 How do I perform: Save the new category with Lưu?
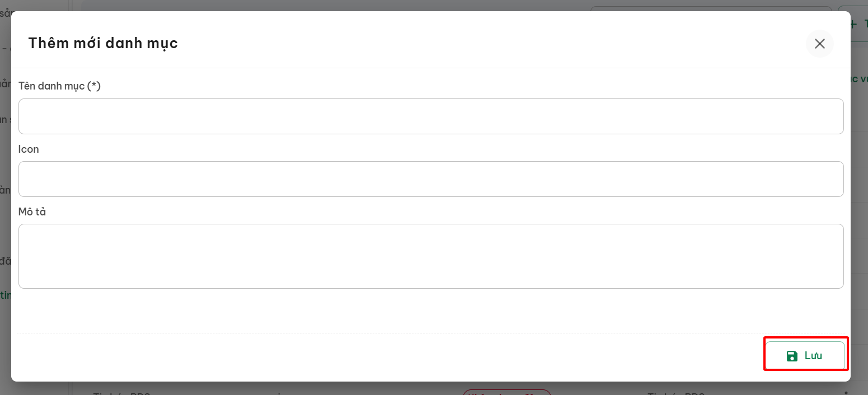coord(805,355)
